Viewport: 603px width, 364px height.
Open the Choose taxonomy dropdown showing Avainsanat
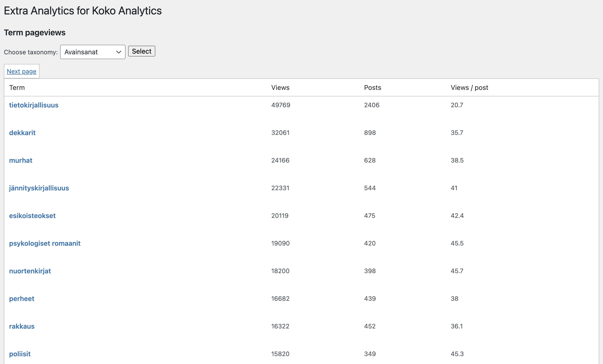pos(93,52)
